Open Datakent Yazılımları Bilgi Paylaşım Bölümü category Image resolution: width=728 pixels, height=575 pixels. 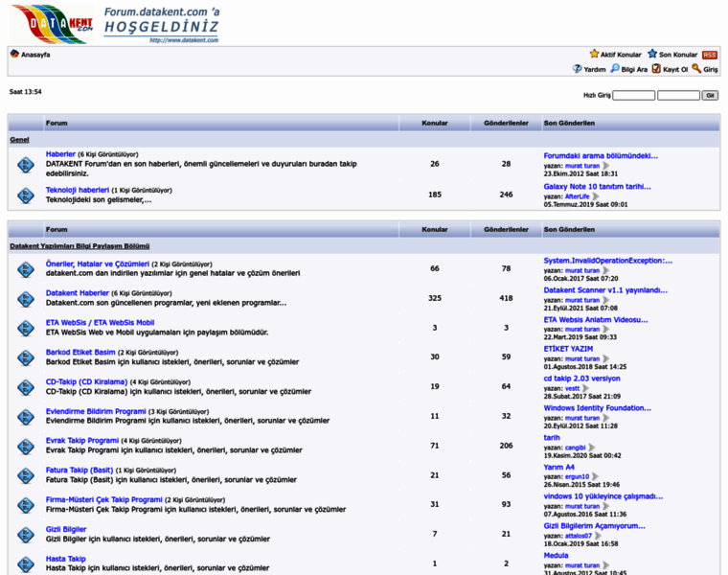pos(80,246)
